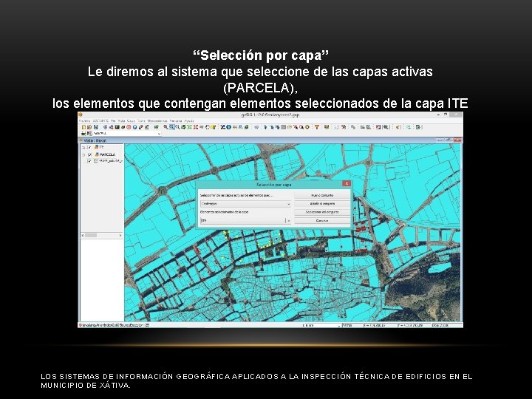This screenshot has height=399, width=532.
Task: Click the Seleccionar del conjunto button
Action: [322, 212]
